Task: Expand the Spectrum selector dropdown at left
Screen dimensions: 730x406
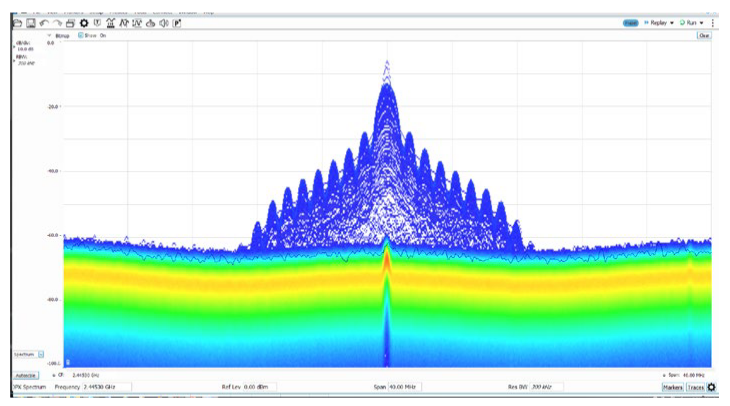Action: click(x=41, y=353)
